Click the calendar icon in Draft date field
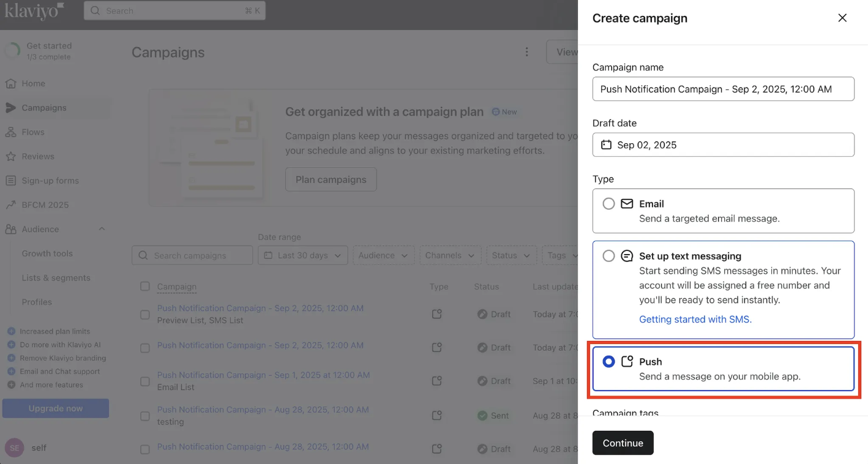This screenshot has width=868, height=464. click(606, 145)
